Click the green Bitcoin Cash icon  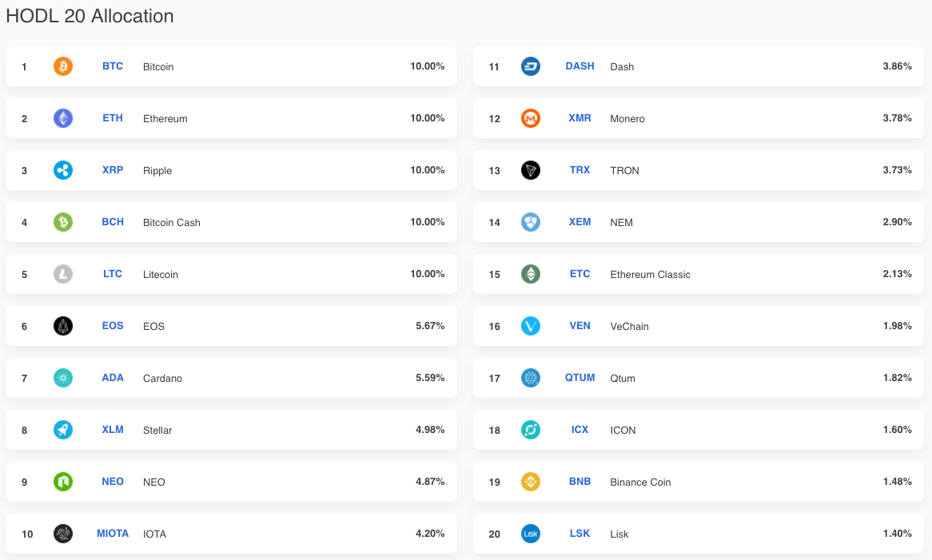[x=63, y=222]
